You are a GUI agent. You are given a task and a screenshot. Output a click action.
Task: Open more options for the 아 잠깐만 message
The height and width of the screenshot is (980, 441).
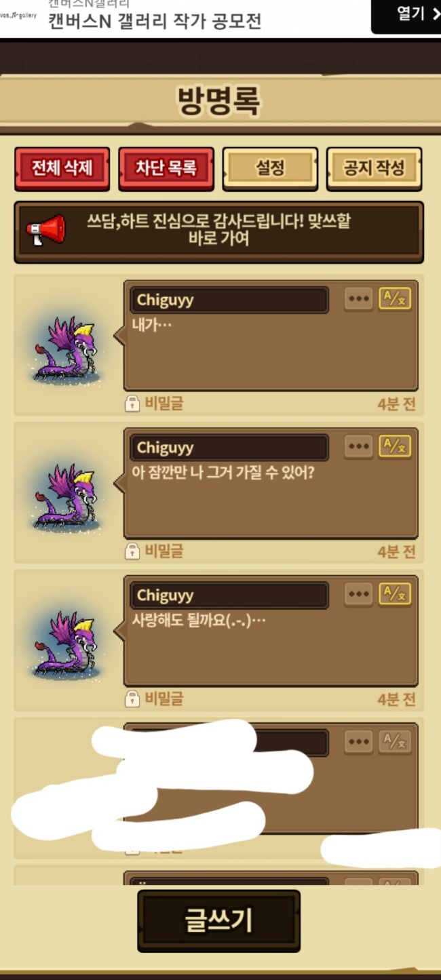click(358, 446)
